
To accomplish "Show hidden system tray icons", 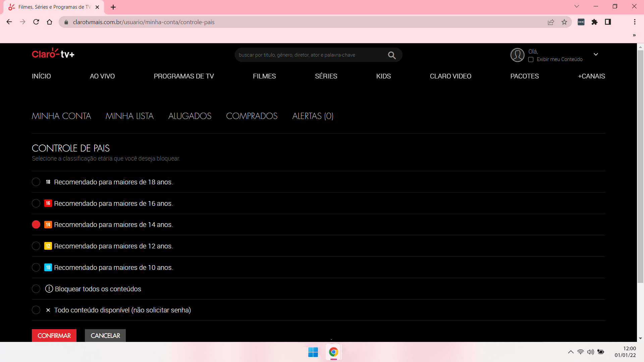I will point(571,352).
